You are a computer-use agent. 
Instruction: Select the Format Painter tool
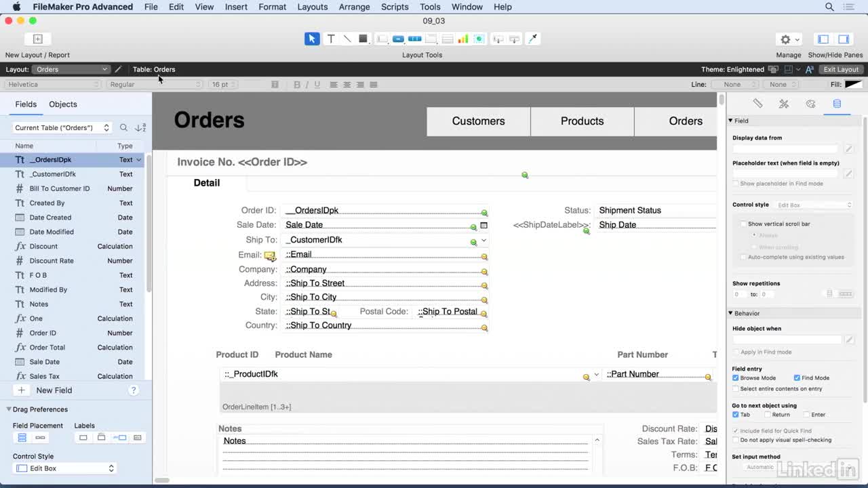click(533, 39)
